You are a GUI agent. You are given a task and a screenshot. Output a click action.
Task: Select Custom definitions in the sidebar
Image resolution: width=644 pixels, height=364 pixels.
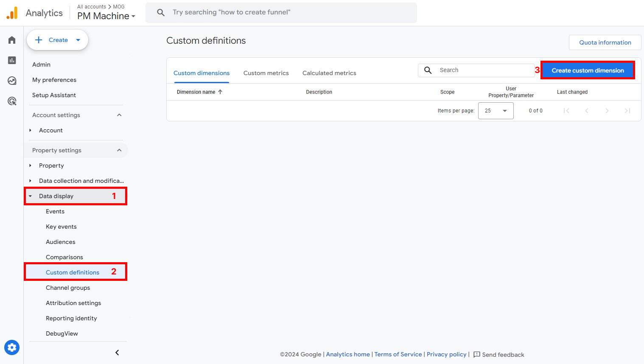(73, 272)
